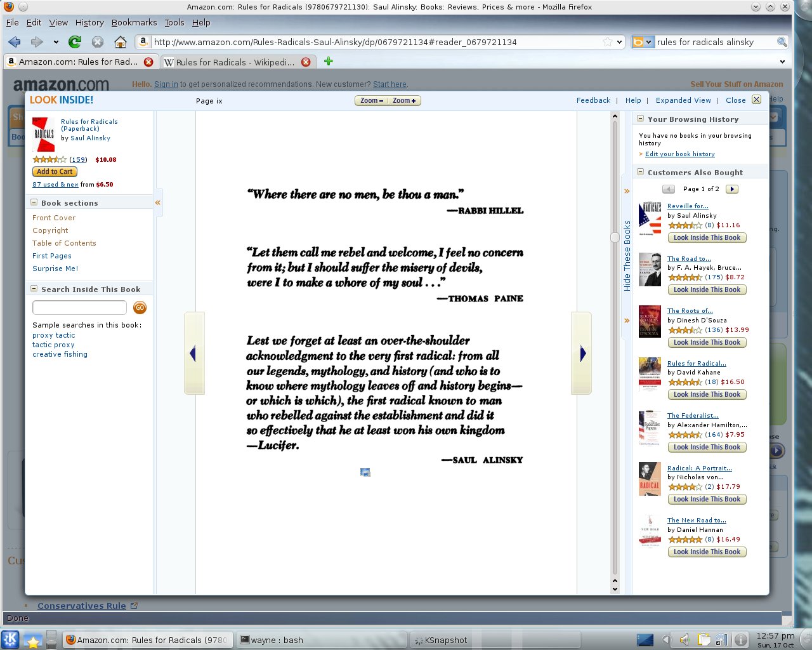Viewport: 812px width, 650px height.
Task: Click the page scrollbar handle
Action: click(x=614, y=237)
